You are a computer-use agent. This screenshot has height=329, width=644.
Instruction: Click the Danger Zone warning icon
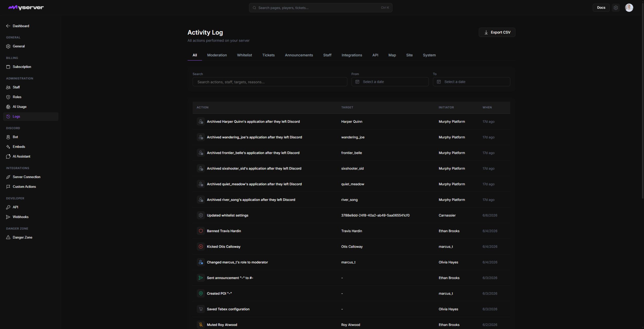(x=8, y=237)
